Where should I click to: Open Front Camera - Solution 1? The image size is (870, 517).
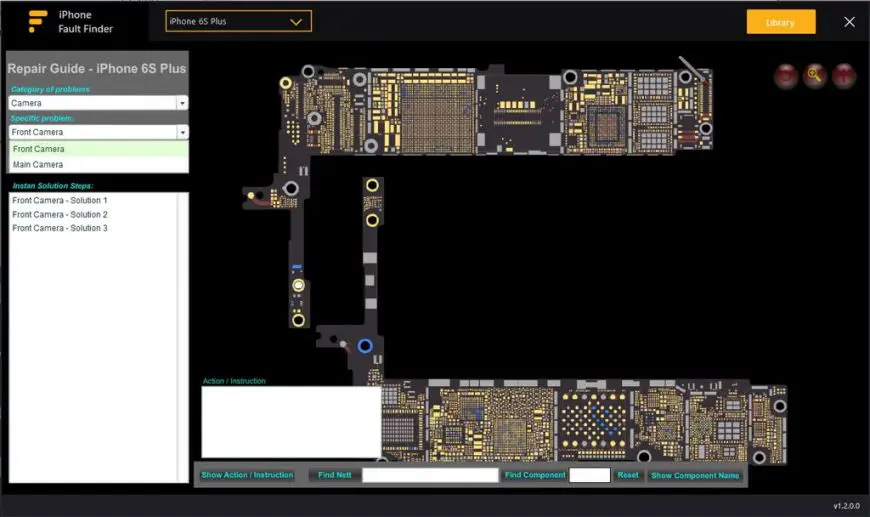point(60,200)
